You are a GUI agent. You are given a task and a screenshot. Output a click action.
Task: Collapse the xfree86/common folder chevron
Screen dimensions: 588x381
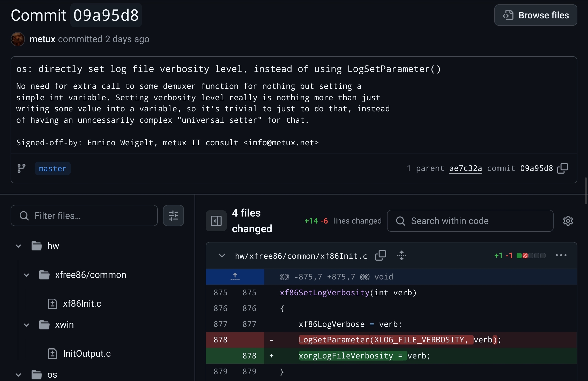pyautogui.click(x=26, y=275)
